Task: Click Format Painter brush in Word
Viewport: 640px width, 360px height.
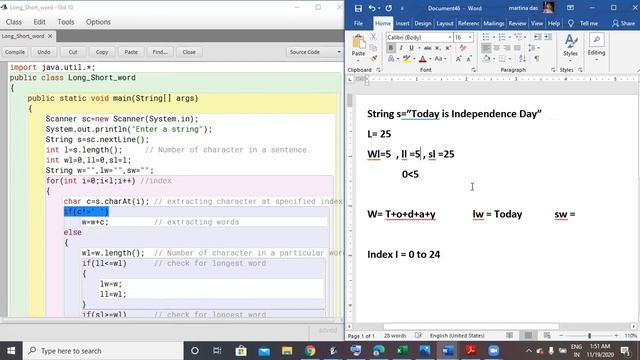Action: (x=373, y=58)
